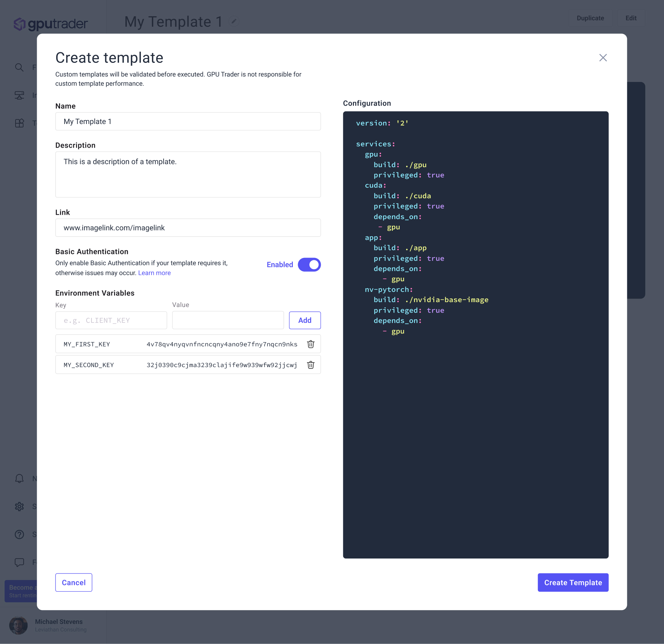The width and height of the screenshot is (664, 644).
Task: Click the Create Template button
Action: click(x=573, y=583)
